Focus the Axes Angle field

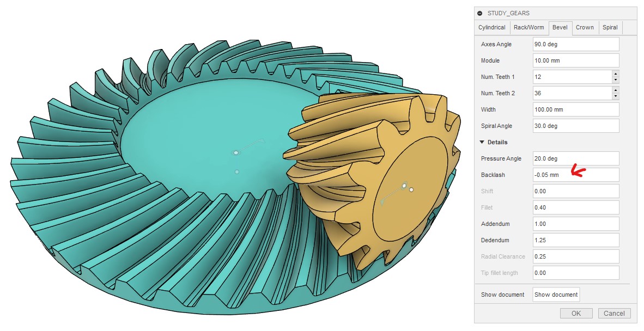pos(575,44)
